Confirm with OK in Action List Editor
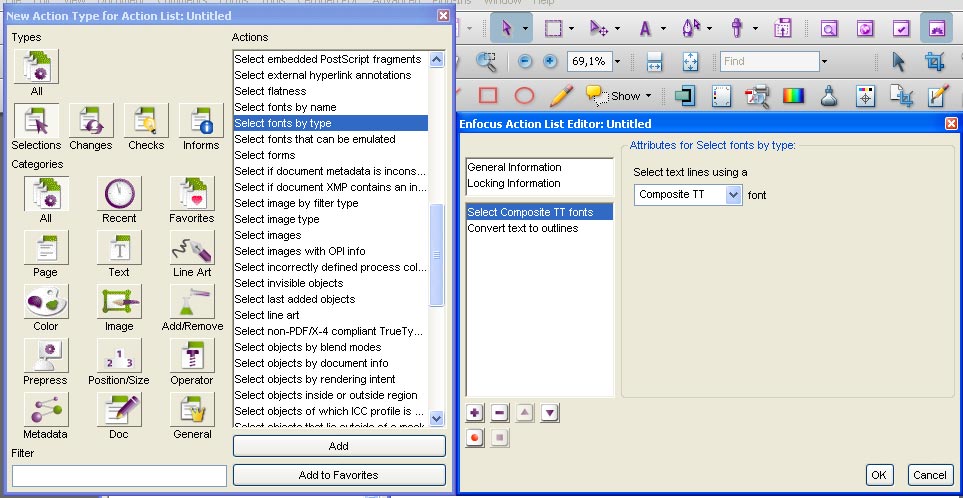This screenshot has height=498, width=963. [x=879, y=475]
